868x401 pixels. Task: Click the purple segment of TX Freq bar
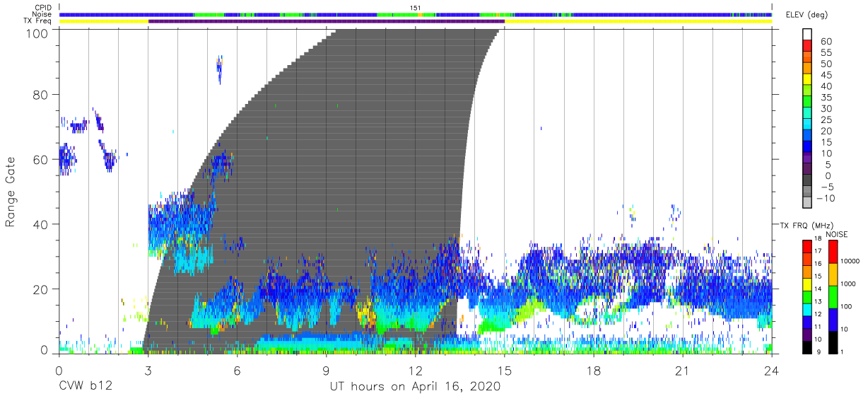coord(327,21)
